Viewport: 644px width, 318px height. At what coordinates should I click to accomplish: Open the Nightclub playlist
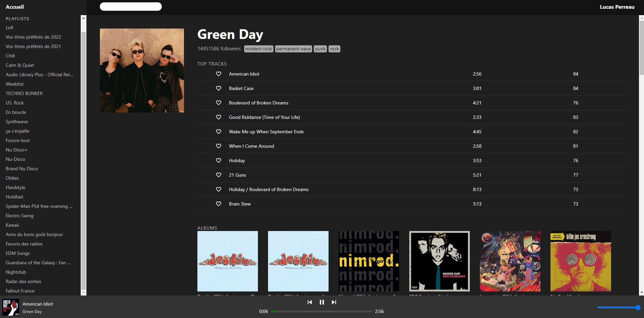pyautogui.click(x=16, y=272)
